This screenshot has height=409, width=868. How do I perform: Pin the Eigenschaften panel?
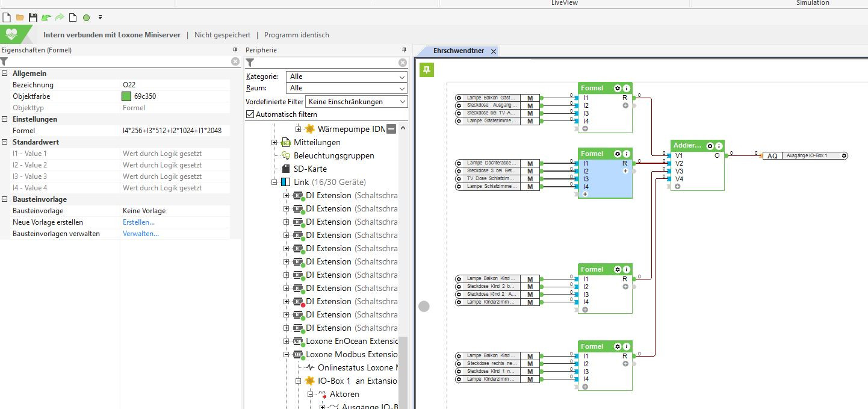[x=235, y=50]
